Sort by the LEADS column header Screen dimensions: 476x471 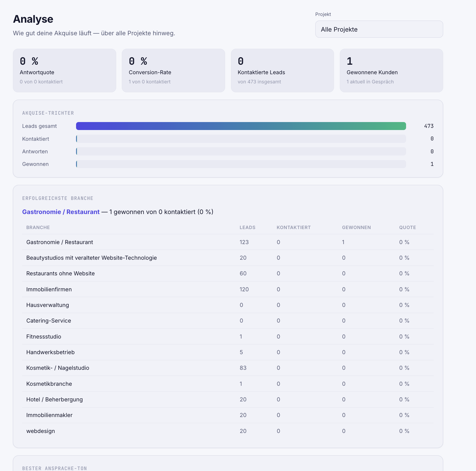[248, 228]
